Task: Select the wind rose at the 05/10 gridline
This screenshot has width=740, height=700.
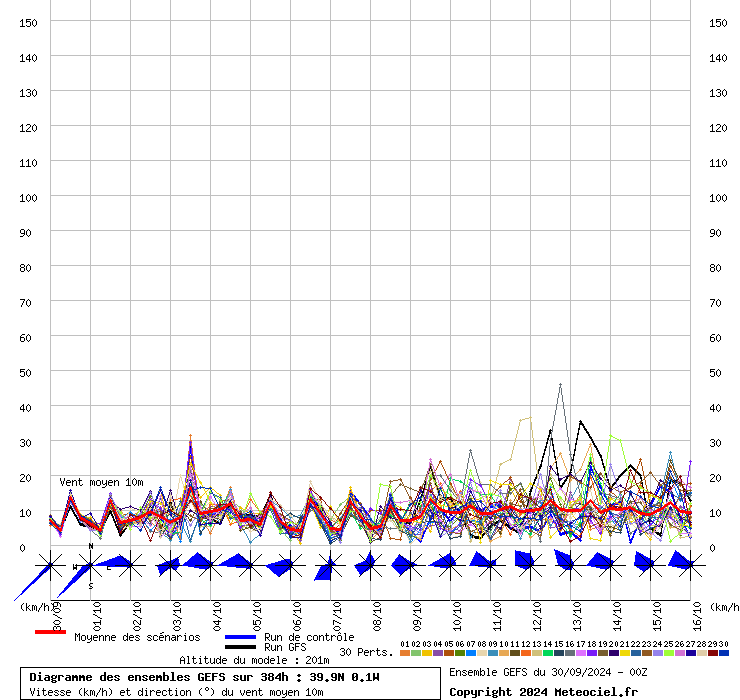Action: tap(250, 566)
